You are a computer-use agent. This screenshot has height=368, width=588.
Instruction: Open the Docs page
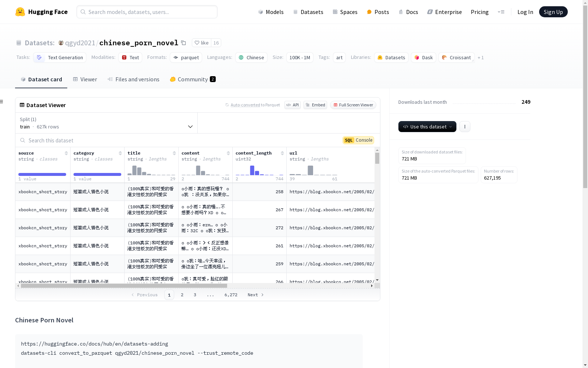pyautogui.click(x=408, y=12)
